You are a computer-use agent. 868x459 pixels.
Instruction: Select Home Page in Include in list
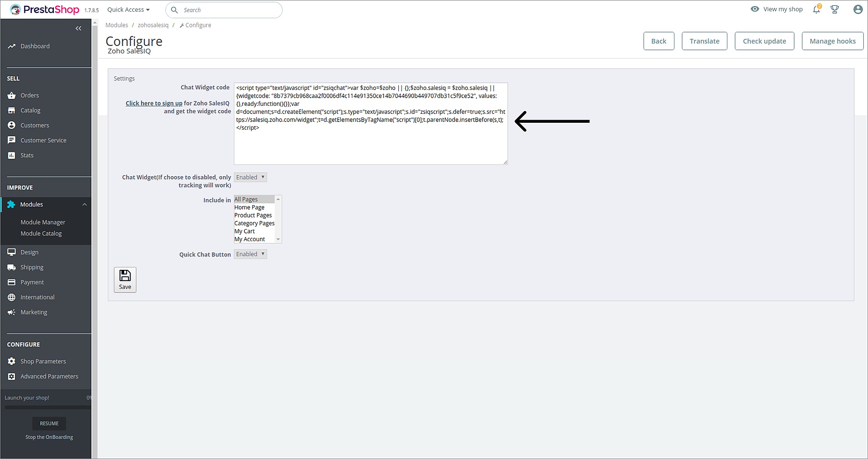[254, 207]
